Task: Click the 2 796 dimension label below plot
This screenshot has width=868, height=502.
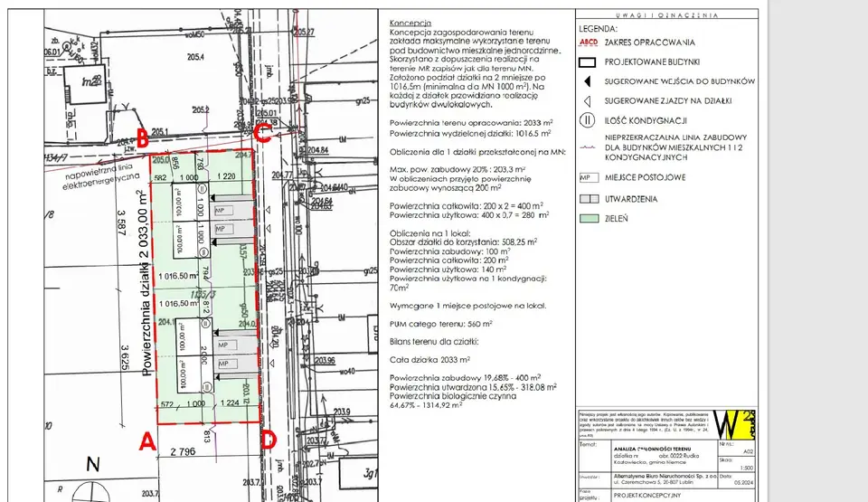Action: [x=183, y=451]
